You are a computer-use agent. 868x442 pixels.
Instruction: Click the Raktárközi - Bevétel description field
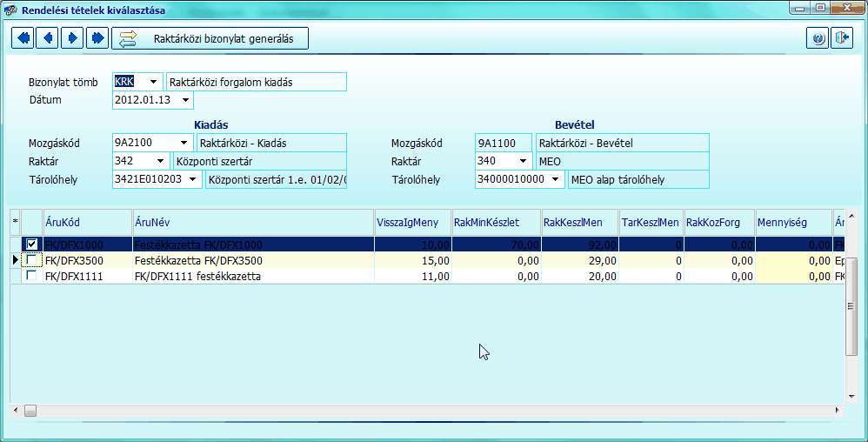(622, 143)
